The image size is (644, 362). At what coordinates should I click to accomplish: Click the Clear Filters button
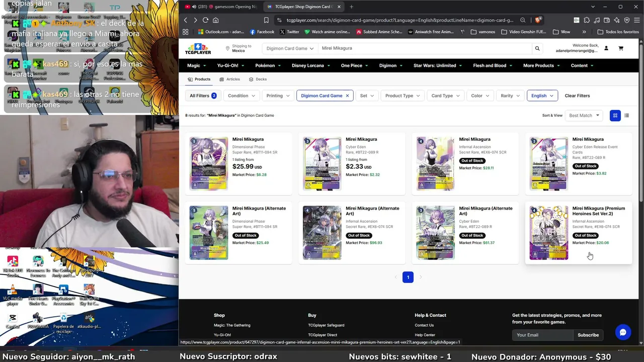[x=577, y=96]
